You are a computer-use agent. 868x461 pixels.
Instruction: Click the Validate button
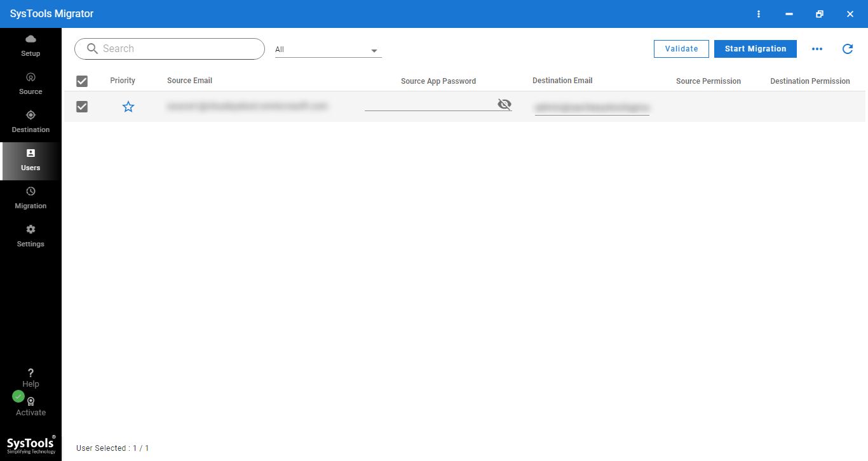681,49
